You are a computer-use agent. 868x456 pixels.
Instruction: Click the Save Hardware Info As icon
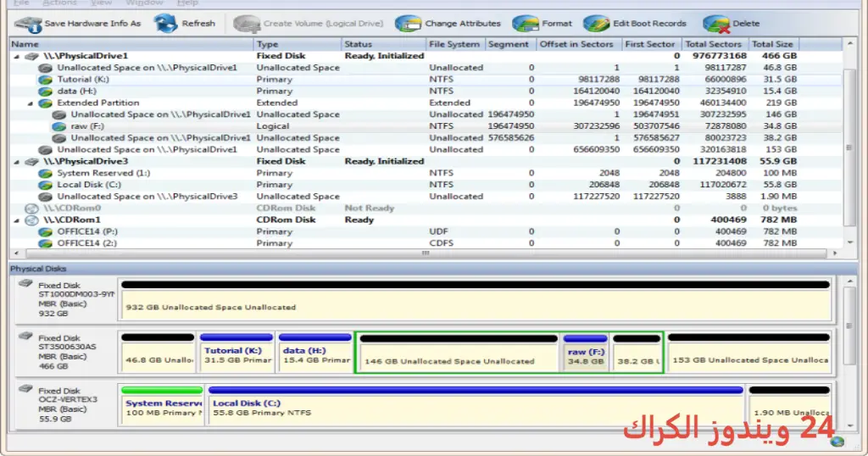click(28, 24)
